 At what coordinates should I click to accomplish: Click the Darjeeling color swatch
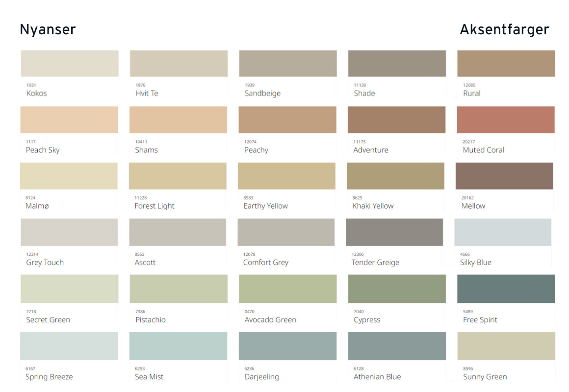point(287,346)
